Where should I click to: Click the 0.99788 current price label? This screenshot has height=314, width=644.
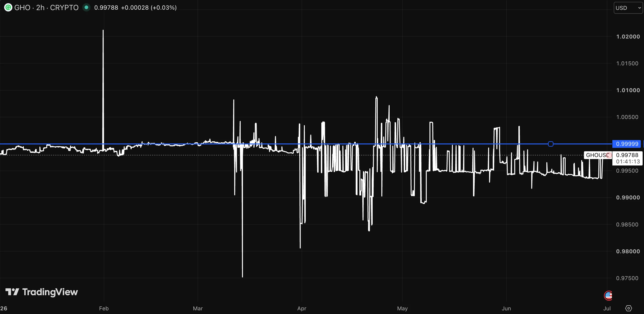(627, 155)
